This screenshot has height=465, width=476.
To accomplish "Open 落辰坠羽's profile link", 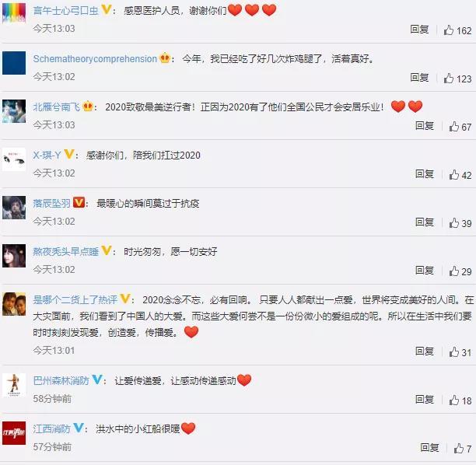I will (x=51, y=203).
